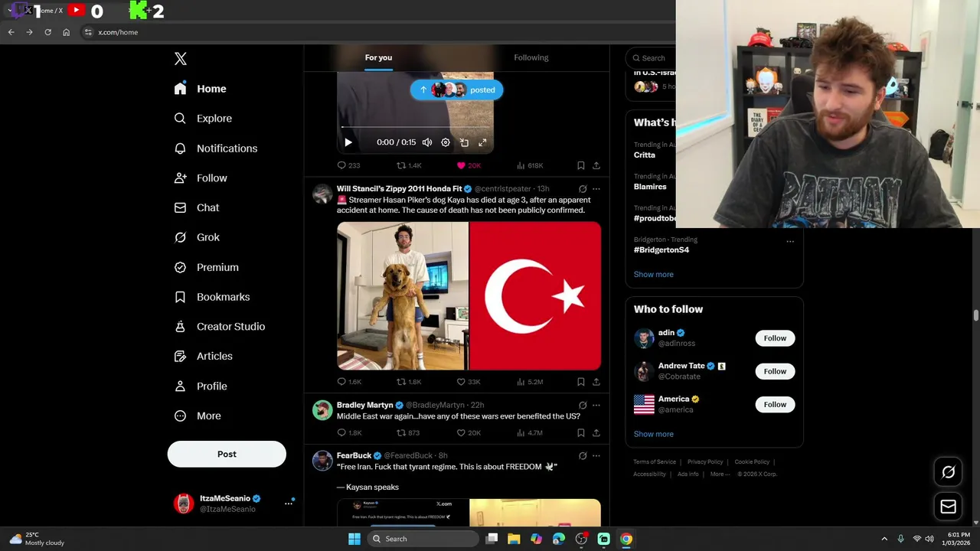Like the post with 33K likes
Viewport: 980px width, 551px height.
point(469,382)
